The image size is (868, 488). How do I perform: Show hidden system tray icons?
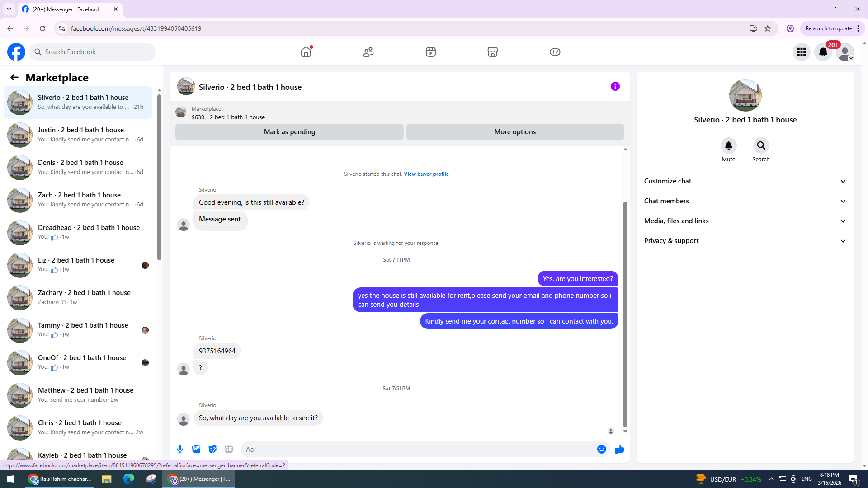pos(772,479)
